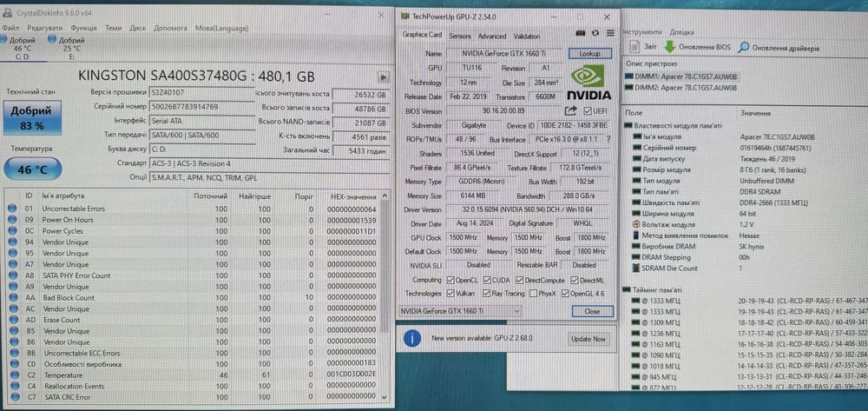This screenshot has width=868, height=411.
Task: Open the Мова(Language) menu
Action: click(222, 28)
